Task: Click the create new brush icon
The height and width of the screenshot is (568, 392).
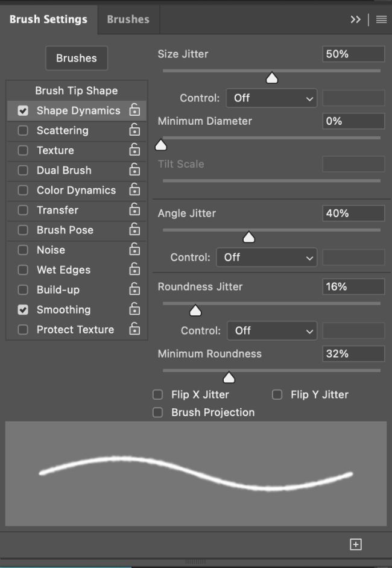Action: (x=356, y=544)
